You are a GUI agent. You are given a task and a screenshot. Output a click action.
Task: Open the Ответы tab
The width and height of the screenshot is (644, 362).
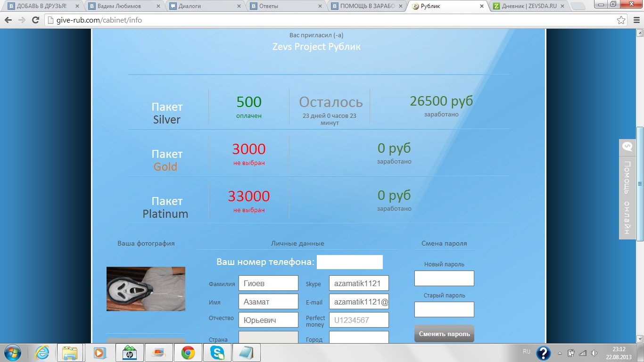(x=285, y=6)
